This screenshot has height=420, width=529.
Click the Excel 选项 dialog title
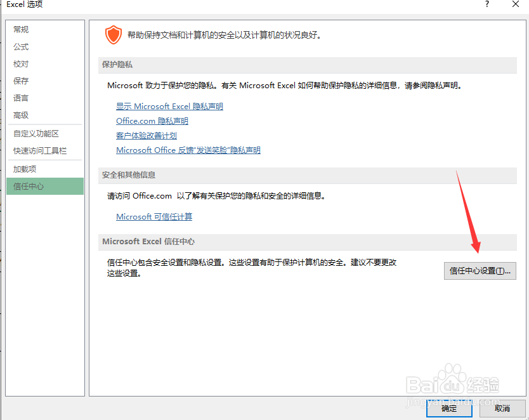click(24, 4)
